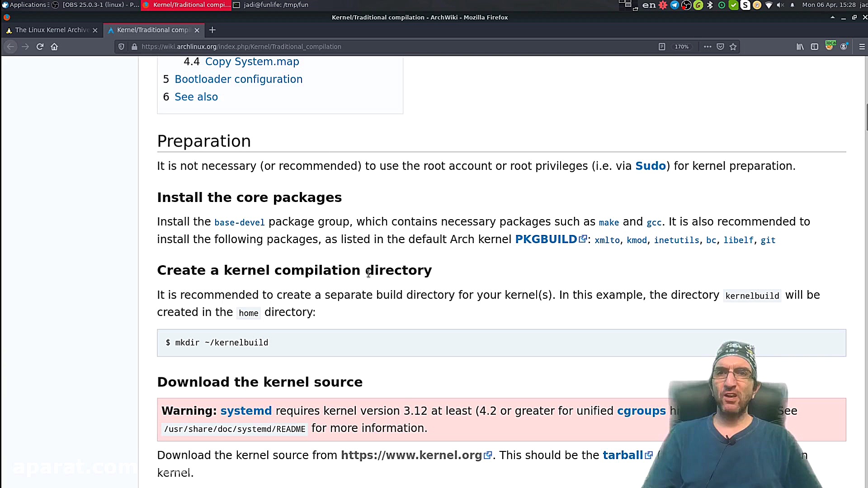Click the volume muted tray icon

click(x=780, y=5)
